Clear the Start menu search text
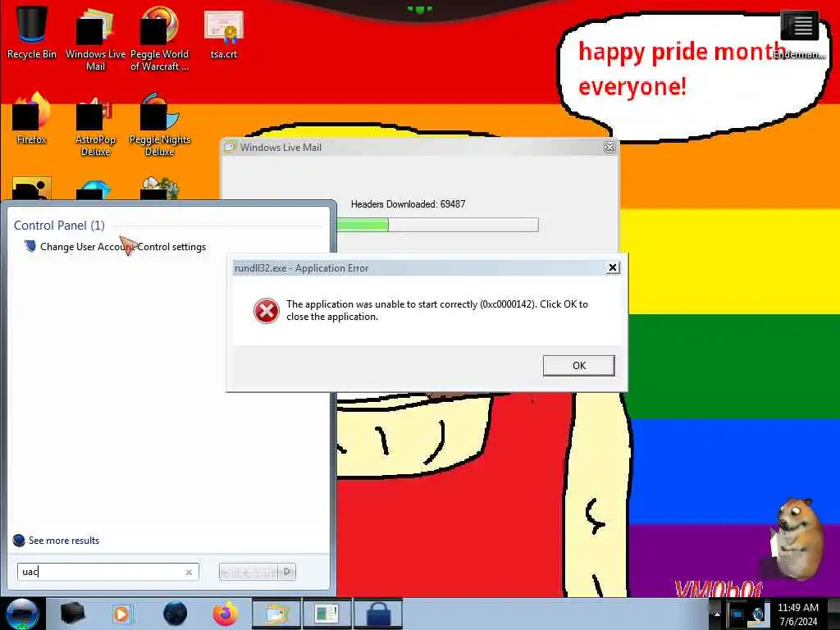Screen dimensions: 840x630 click(x=189, y=572)
